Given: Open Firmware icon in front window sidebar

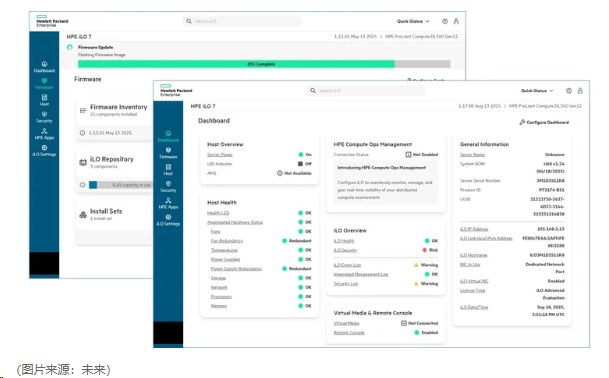Looking at the screenshot, I should click(x=168, y=150).
